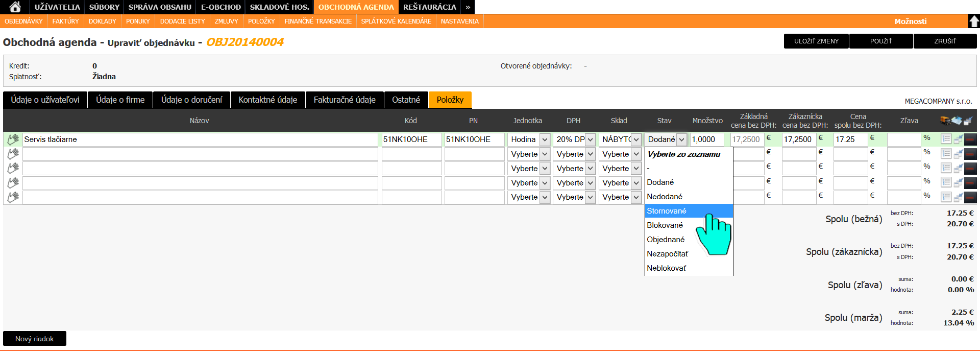The image size is (980, 352).
Task: Grab the hand drag handle of Servis tlačiarne row
Action: [13, 139]
